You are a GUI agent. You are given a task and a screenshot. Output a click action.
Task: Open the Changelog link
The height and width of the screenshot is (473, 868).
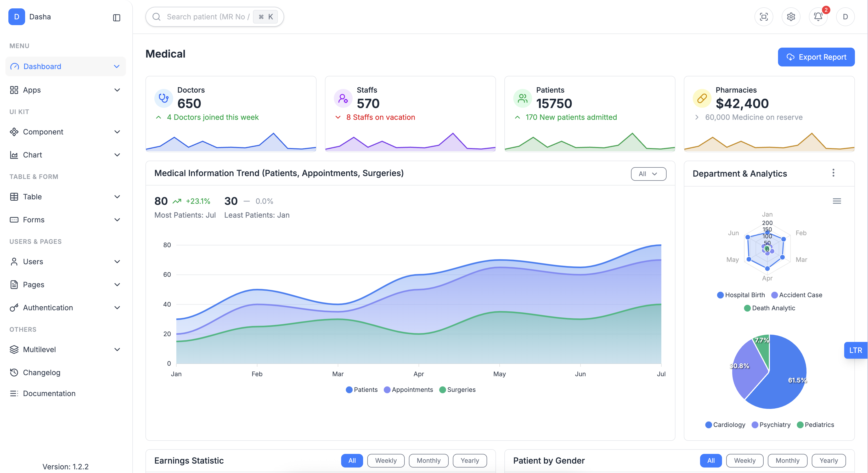pos(41,372)
